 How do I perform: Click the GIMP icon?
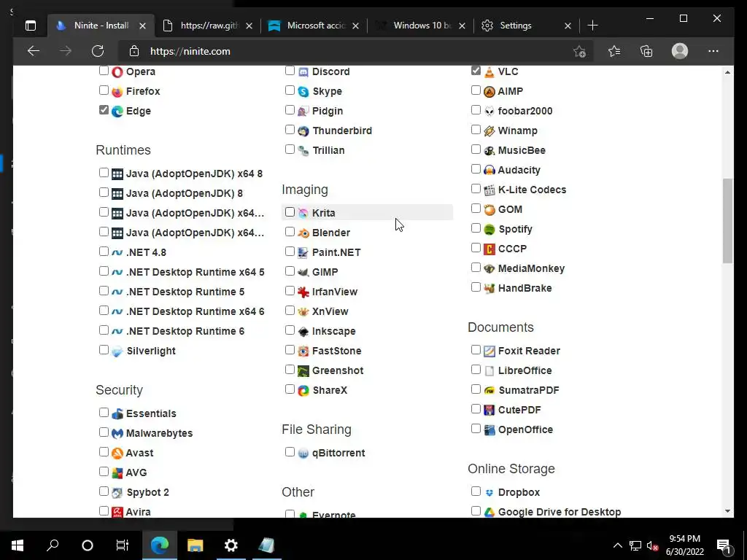[303, 273]
